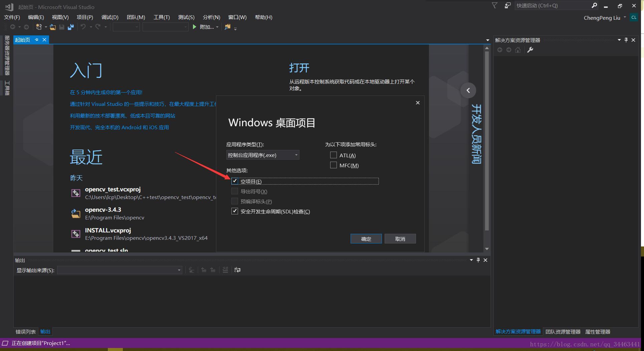Image resolution: width=644 pixels, height=351 pixels.
Task: Toggle the SDL checks checkbox
Action: tap(235, 211)
